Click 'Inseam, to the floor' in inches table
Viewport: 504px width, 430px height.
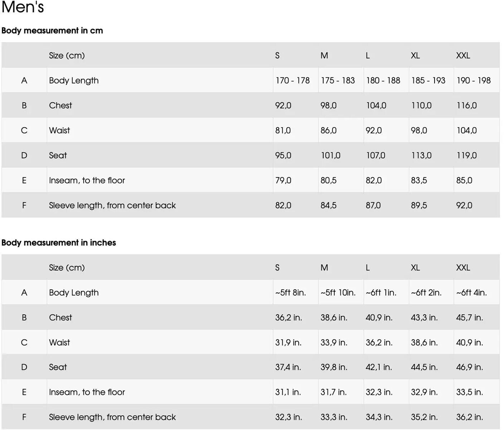[x=87, y=392]
